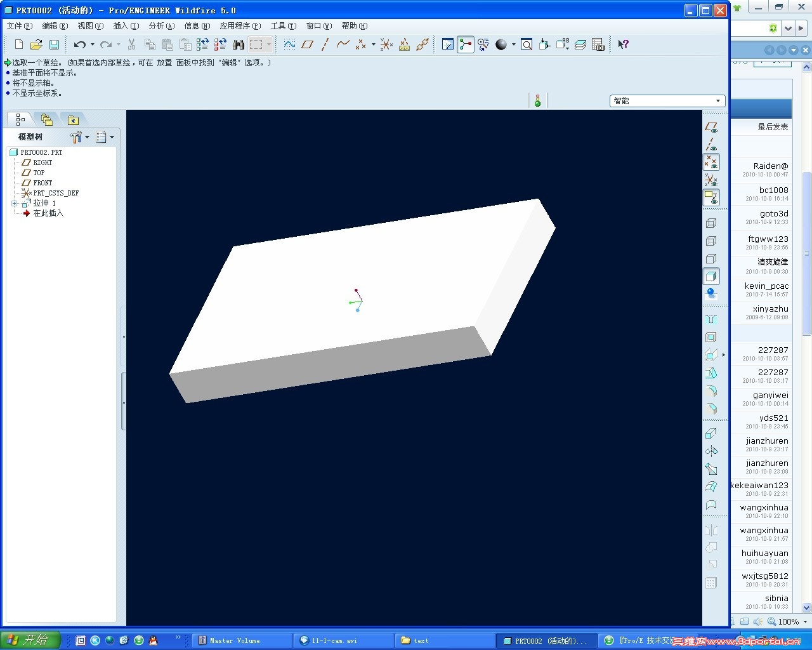Select the Style surface tool
Viewport: 812px width, 650px height.
[x=711, y=505]
